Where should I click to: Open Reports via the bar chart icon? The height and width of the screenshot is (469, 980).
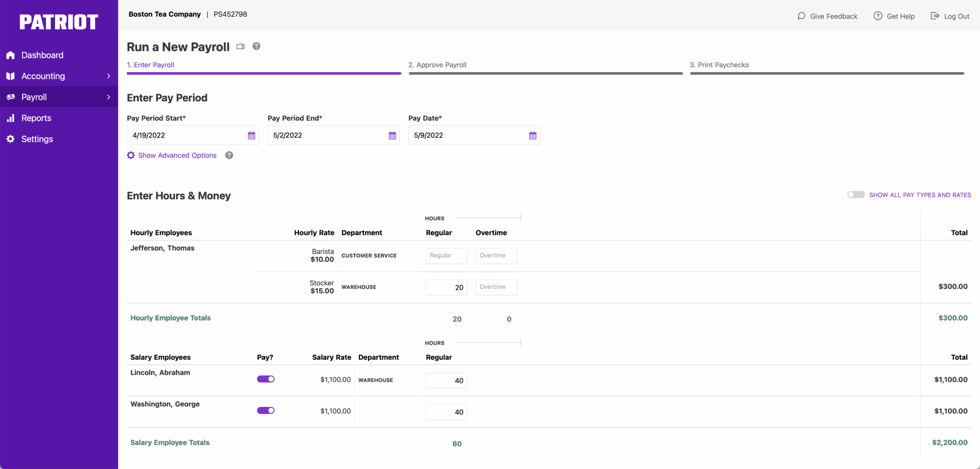pyautogui.click(x=11, y=118)
